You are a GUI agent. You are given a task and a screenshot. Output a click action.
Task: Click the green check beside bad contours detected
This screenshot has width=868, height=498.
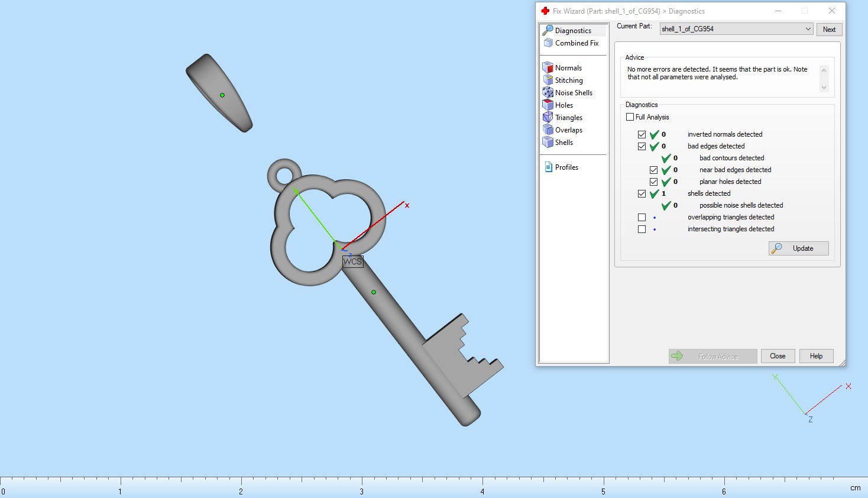click(666, 158)
